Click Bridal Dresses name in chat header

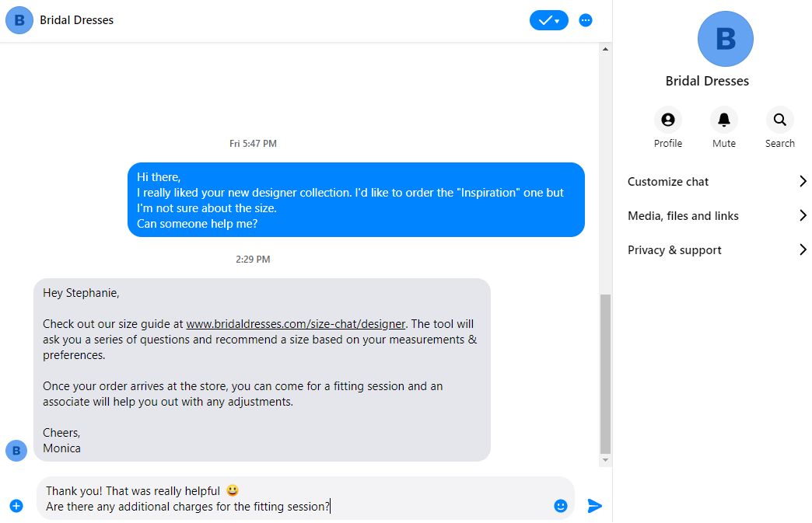pyautogui.click(x=77, y=20)
